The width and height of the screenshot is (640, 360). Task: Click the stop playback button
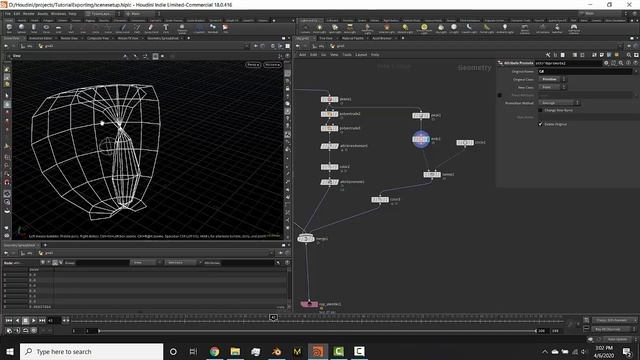(x=25, y=321)
